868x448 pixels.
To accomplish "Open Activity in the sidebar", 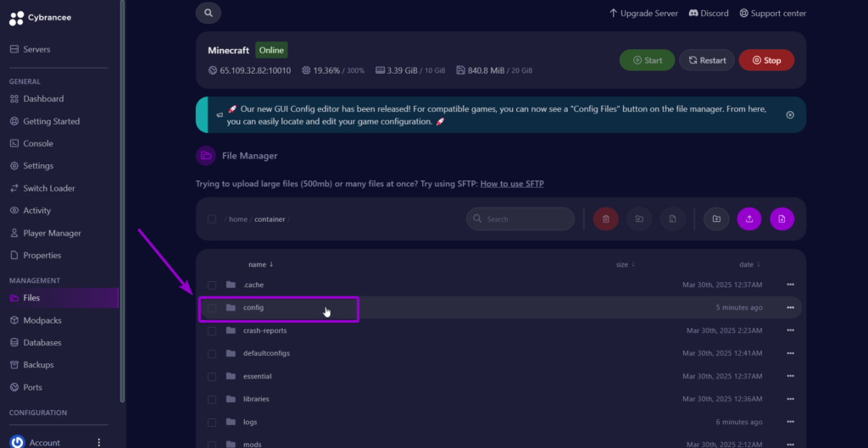I will click(30, 210).
